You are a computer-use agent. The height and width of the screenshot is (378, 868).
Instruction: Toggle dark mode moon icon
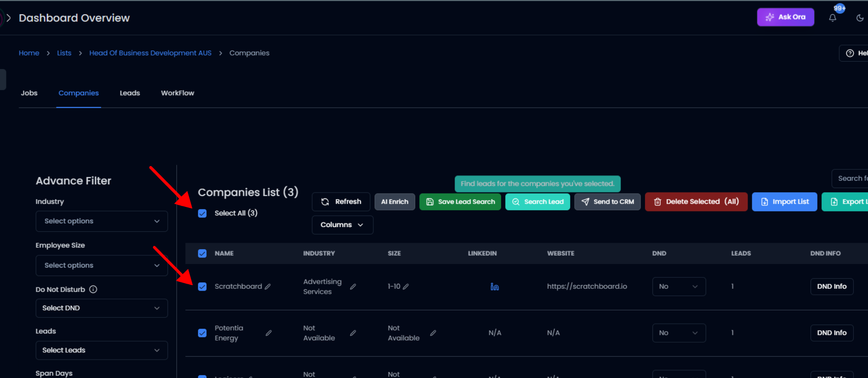coord(860,18)
